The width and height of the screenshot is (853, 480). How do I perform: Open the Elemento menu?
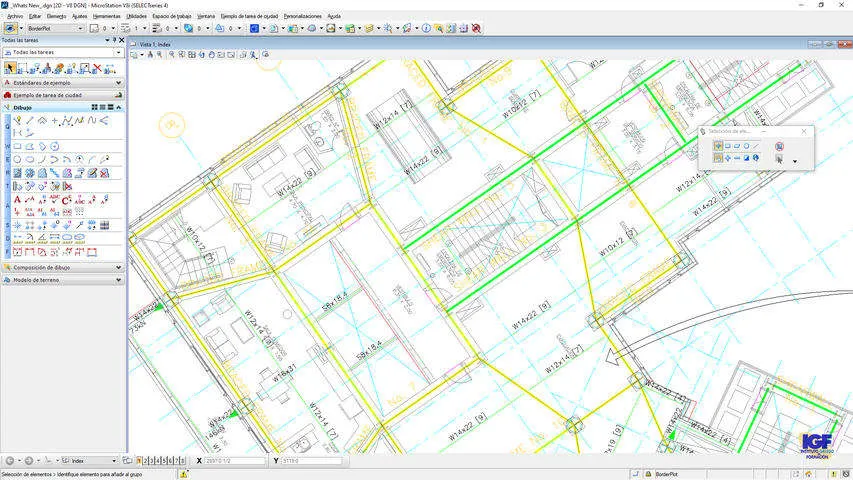56,16
